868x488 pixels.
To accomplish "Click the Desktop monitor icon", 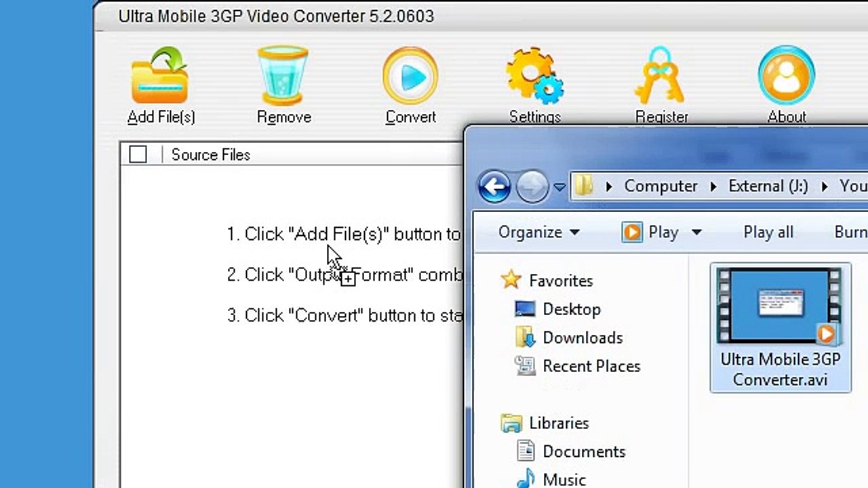I will pos(525,309).
